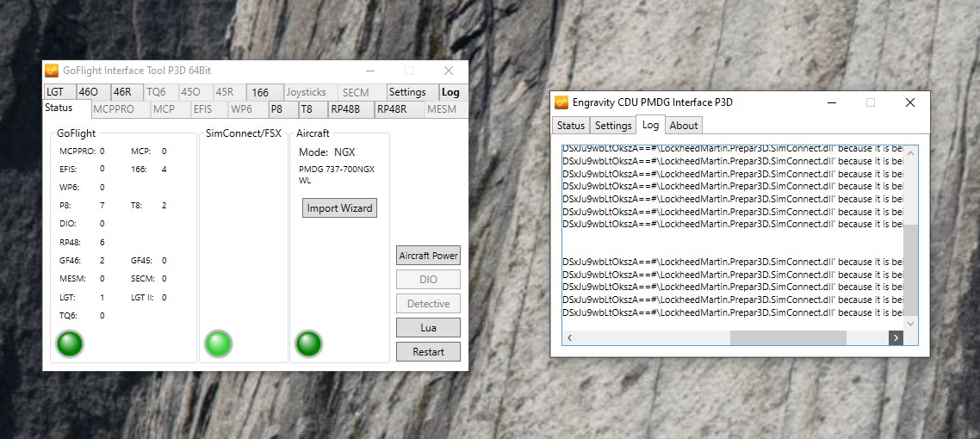Click the Aircraft Power button
Image resolution: width=980 pixels, height=439 pixels.
pyautogui.click(x=428, y=256)
